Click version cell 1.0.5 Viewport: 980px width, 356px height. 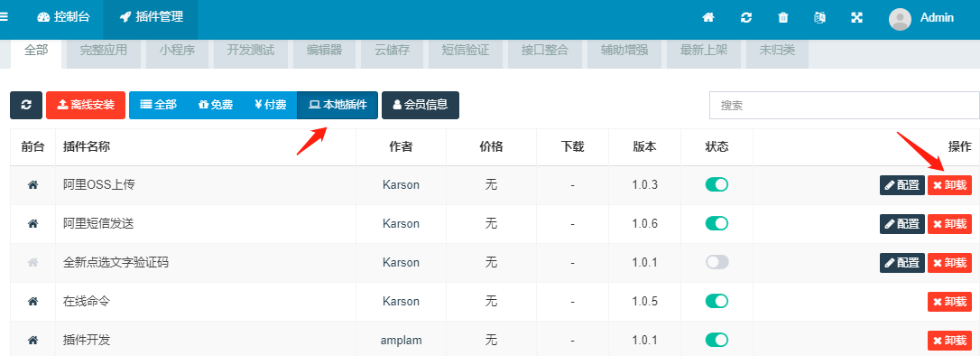point(644,301)
